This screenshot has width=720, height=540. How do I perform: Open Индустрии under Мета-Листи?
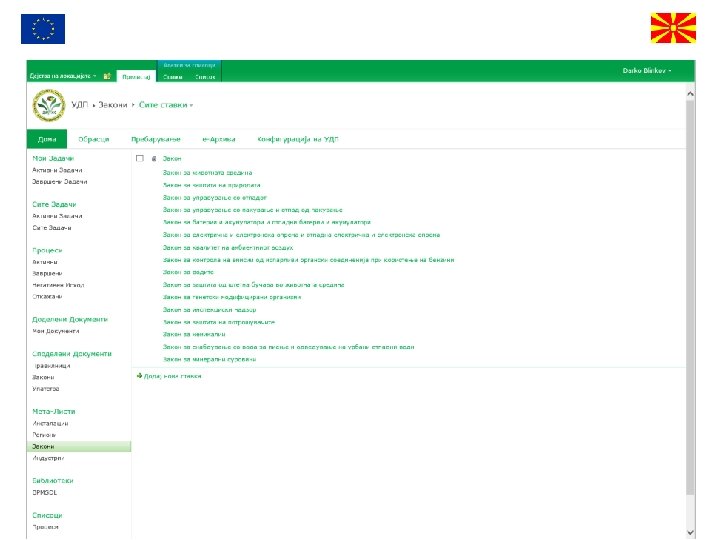point(48,458)
